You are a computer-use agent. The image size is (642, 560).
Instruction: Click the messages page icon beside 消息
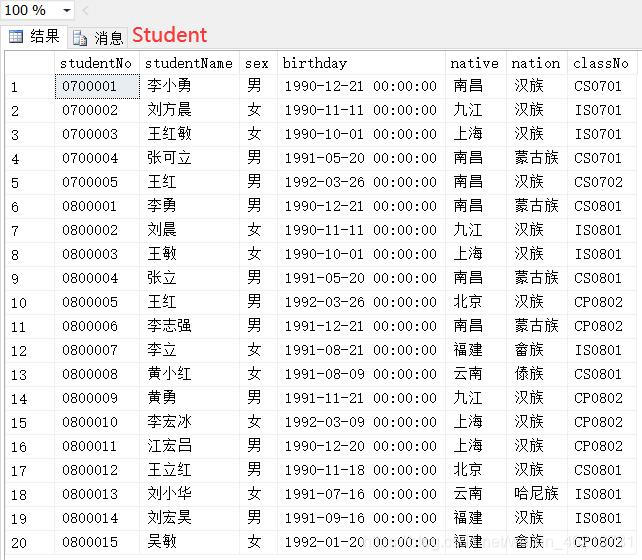(x=80, y=38)
